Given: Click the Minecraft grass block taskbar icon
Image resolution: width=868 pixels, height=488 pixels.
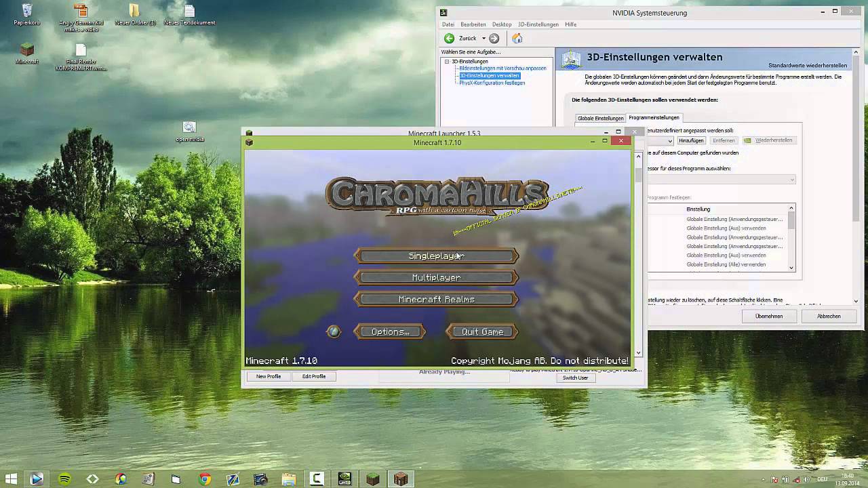Looking at the screenshot, I should pos(373,479).
